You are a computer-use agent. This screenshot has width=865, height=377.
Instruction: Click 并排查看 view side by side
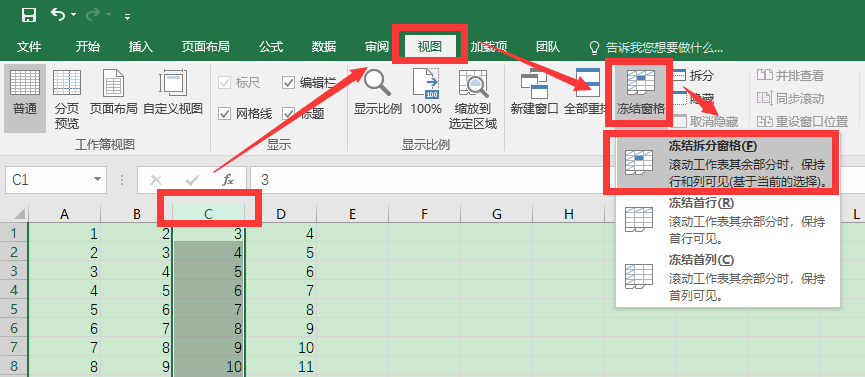790,76
